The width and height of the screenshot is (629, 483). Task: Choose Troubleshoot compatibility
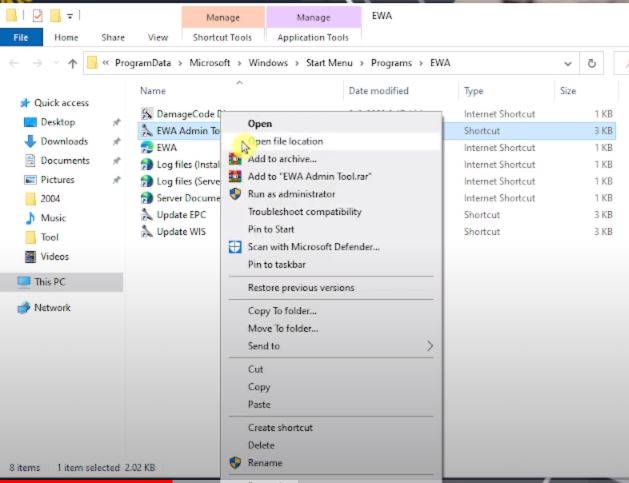tap(331, 212)
